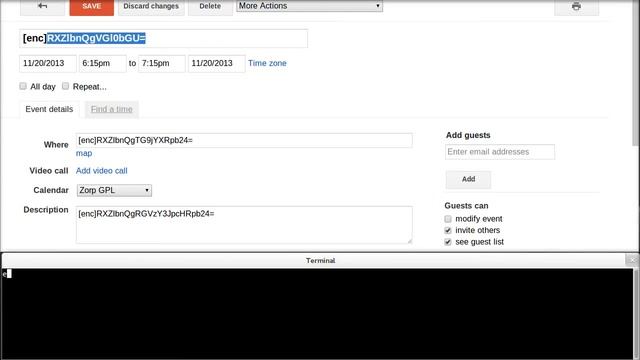Image resolution: width=640 pixels, height=360 pixels.
Task: Open the map link
Action: click(84, 153)
